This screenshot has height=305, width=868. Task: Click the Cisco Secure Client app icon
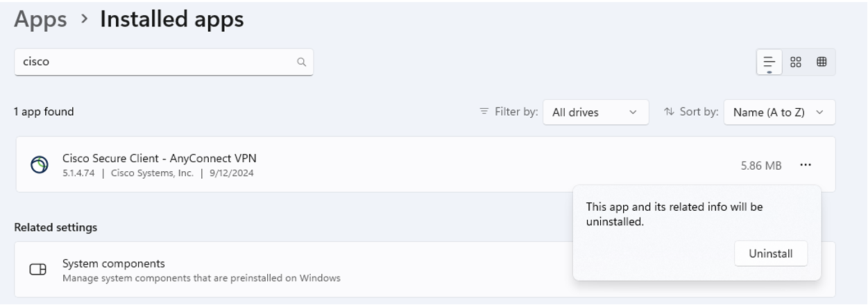coord(40,165)
